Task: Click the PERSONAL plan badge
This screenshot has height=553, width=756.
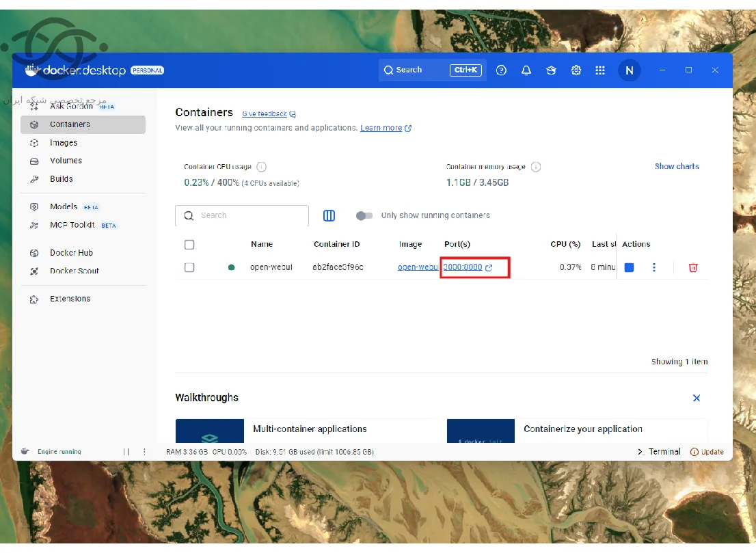Action: 148,70
